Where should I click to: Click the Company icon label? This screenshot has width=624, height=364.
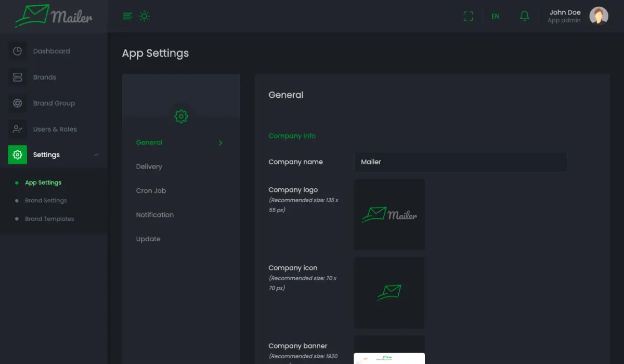pos(293,268)
